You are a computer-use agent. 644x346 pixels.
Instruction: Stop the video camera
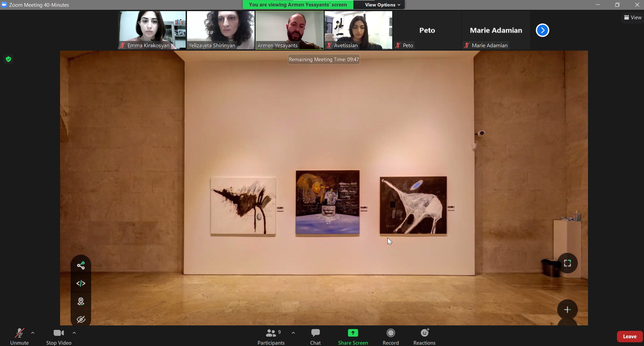[59, 337]
